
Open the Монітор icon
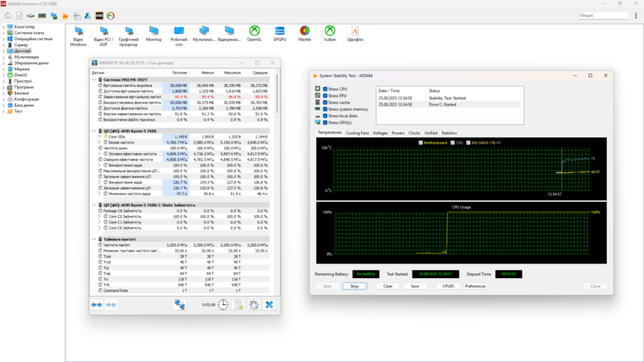(x=153, y=34)
